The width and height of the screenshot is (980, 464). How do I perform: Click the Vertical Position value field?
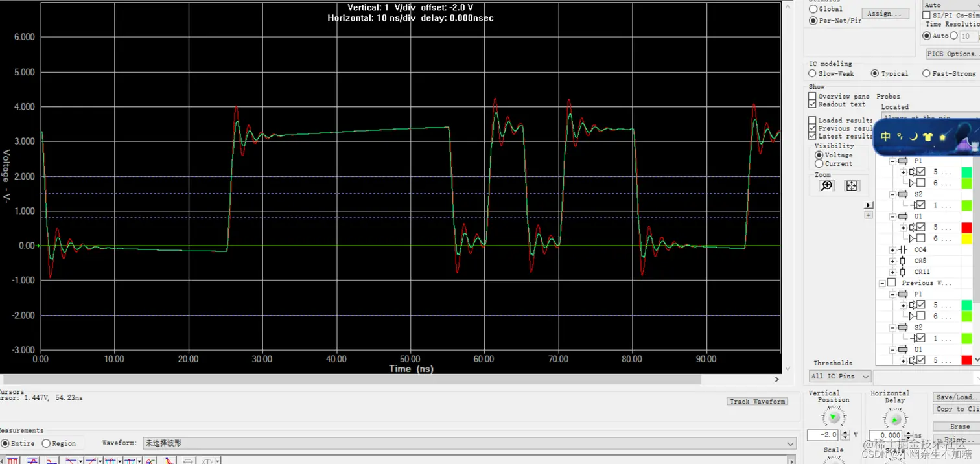tap(823, 435)
